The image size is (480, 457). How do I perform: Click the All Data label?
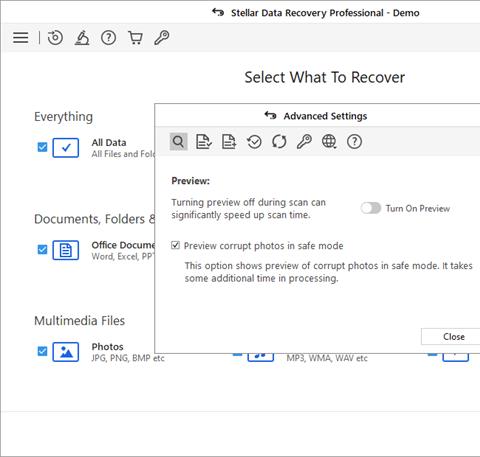[x=109, y=143]
